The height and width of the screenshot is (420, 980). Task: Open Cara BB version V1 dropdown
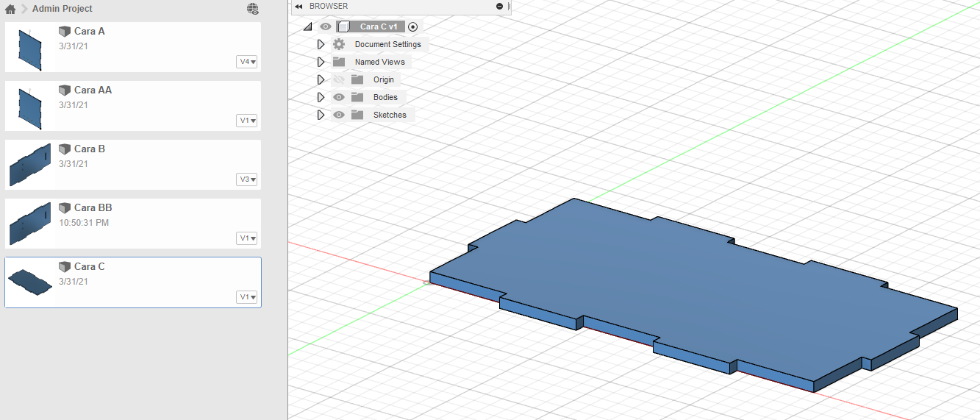pyautogui.click(x=247, y=238)
